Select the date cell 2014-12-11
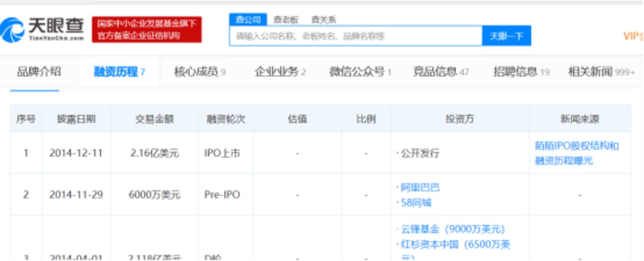Viewport: 644px width, 261px height. point(76,153)
